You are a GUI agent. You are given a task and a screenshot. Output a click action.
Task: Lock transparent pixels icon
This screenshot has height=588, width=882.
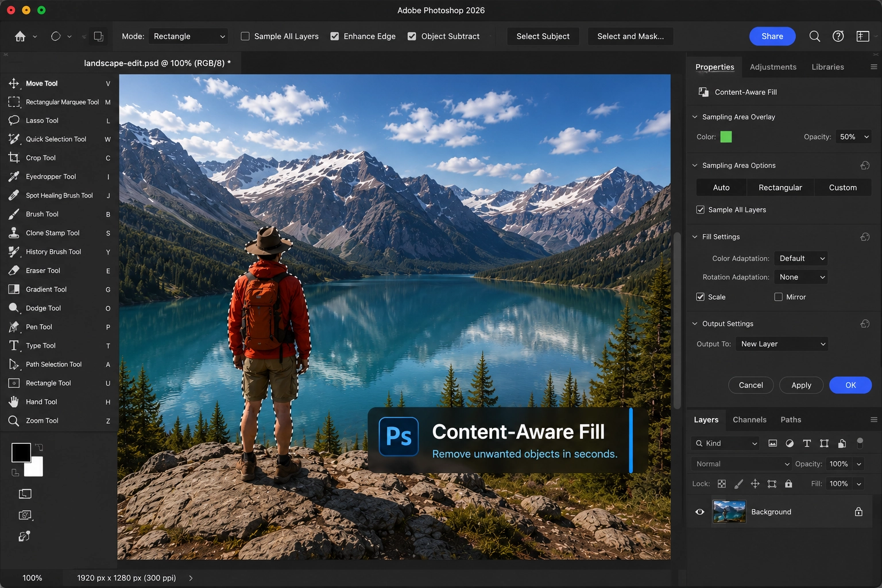click(x=722, y=484)
